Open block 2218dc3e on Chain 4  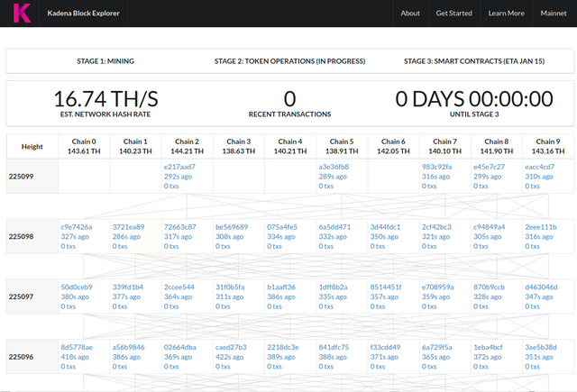282,347
